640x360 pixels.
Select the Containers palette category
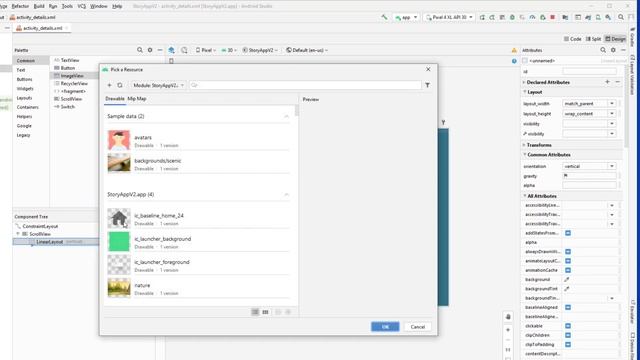28,107
